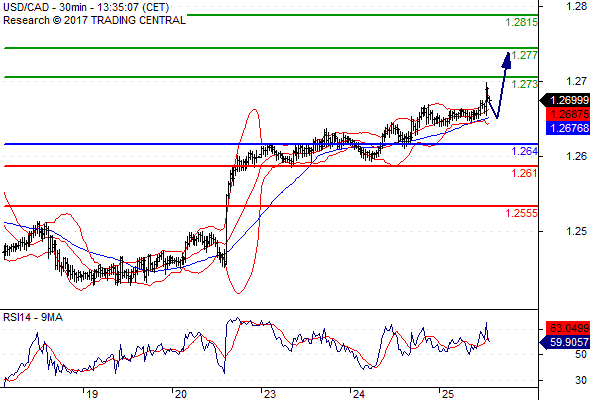The height and width of the screenshot is (400, 590).
Task: Click the red 1.2555 support label
Action: coord(522,213)
